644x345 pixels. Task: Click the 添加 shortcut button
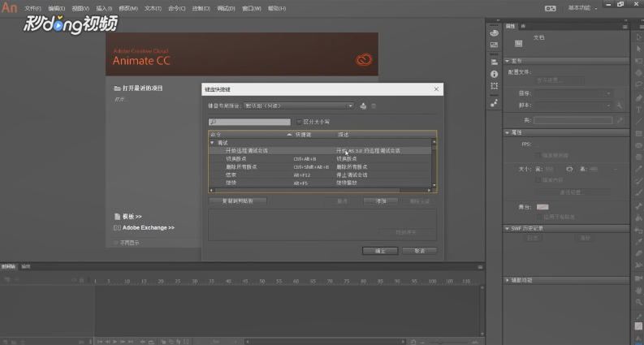[381, 201]
